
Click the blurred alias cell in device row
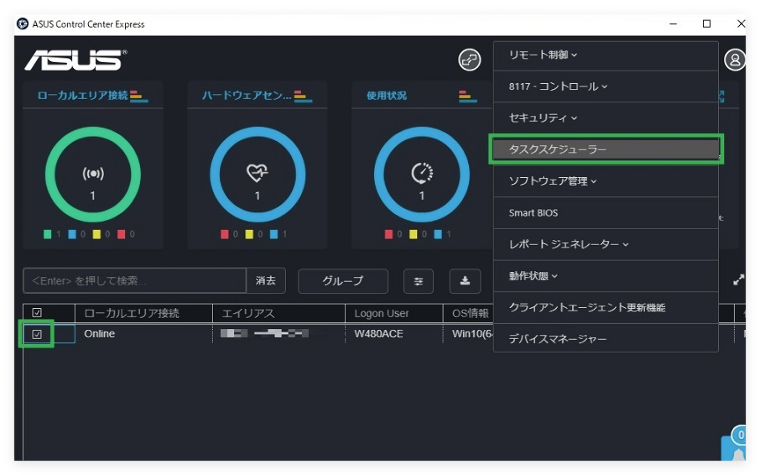pyautogui.click(x=279, y=333)
